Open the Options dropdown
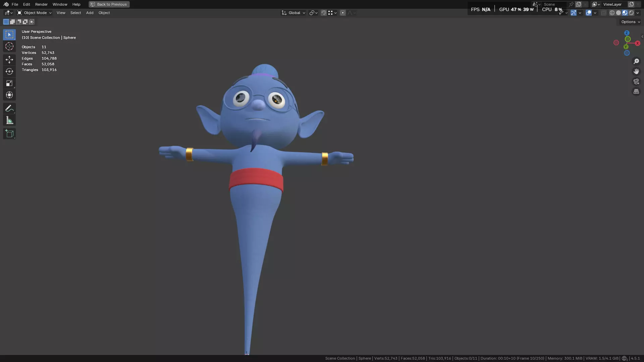644x362 pixels. 631,22
